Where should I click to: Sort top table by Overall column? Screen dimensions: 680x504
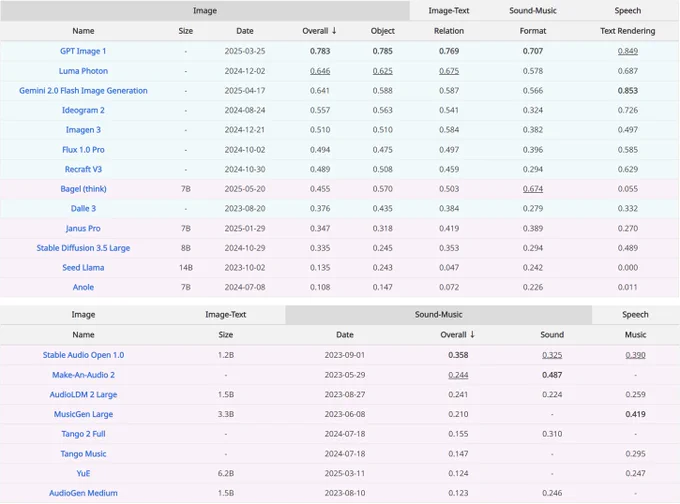coord(320,31)
